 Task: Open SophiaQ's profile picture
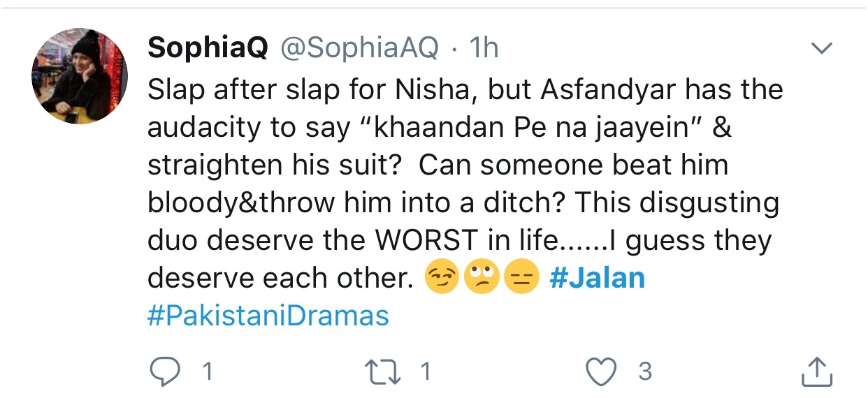80,76
